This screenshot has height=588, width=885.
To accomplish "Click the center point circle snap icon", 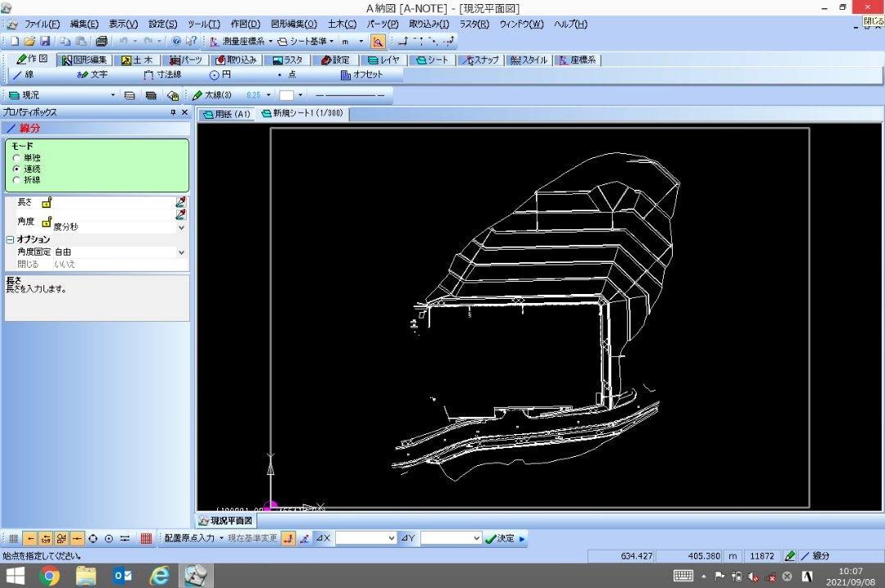I will (x=109, y=538).
